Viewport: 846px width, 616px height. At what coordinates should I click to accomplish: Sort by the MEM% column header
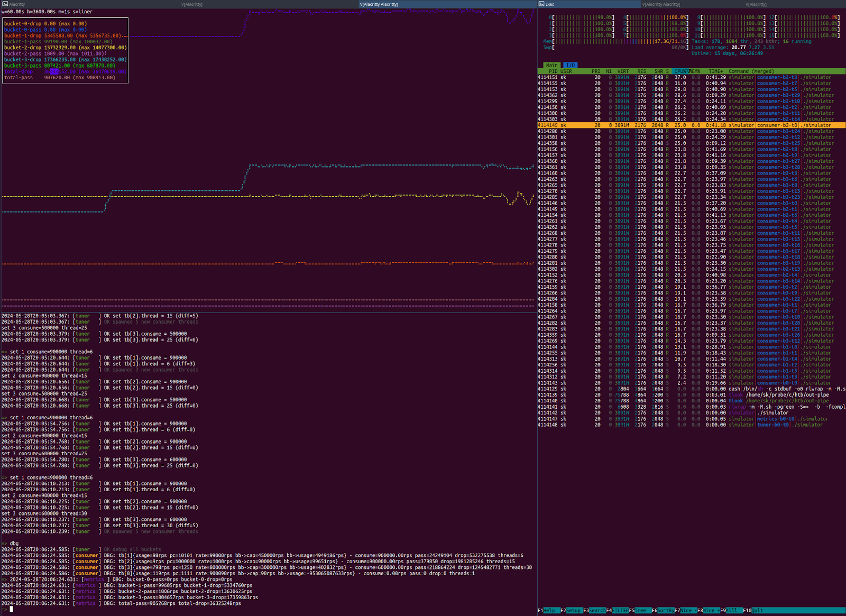pyautogui.click(x=695, y=71)
